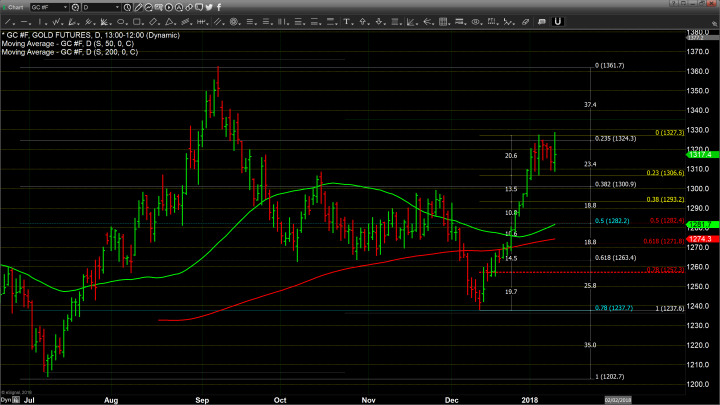Select the Text tool

point(346,22)
